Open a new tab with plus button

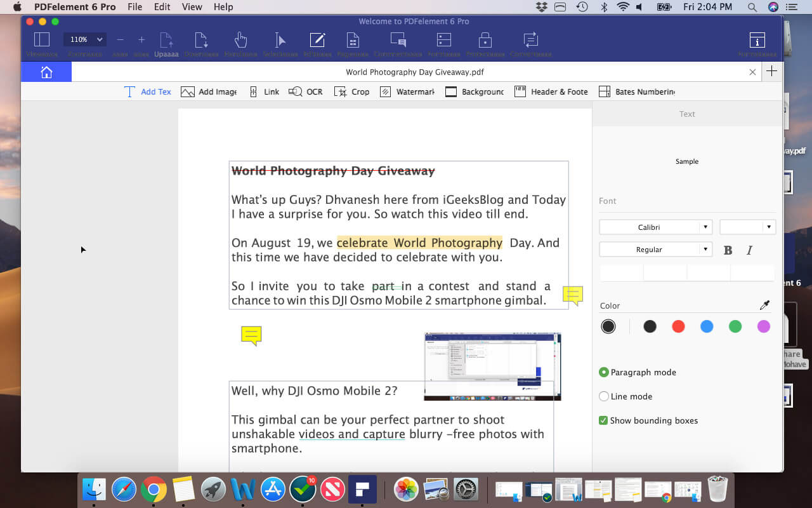[x=771, y=71]
